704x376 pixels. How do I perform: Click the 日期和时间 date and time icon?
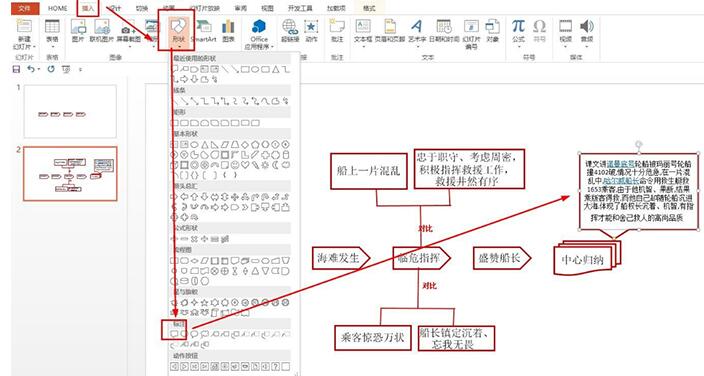(444, 27)
